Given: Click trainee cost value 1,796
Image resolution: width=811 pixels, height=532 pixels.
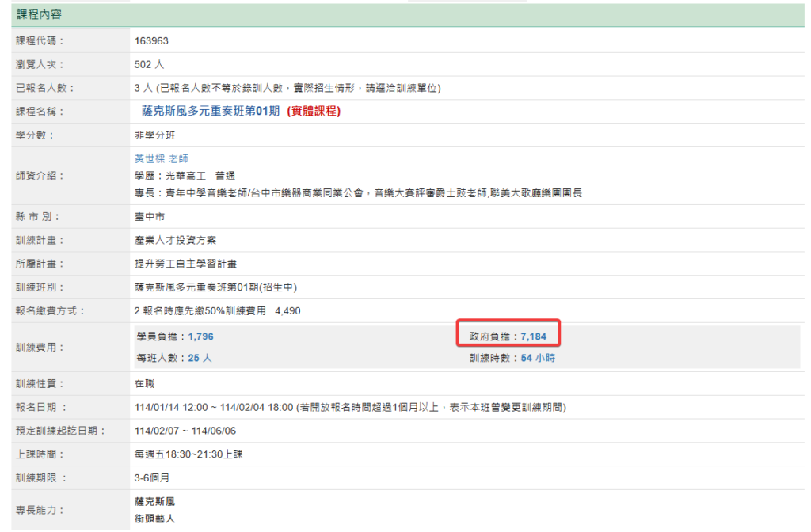Looking at the screenshot, I should pos(200,336).
